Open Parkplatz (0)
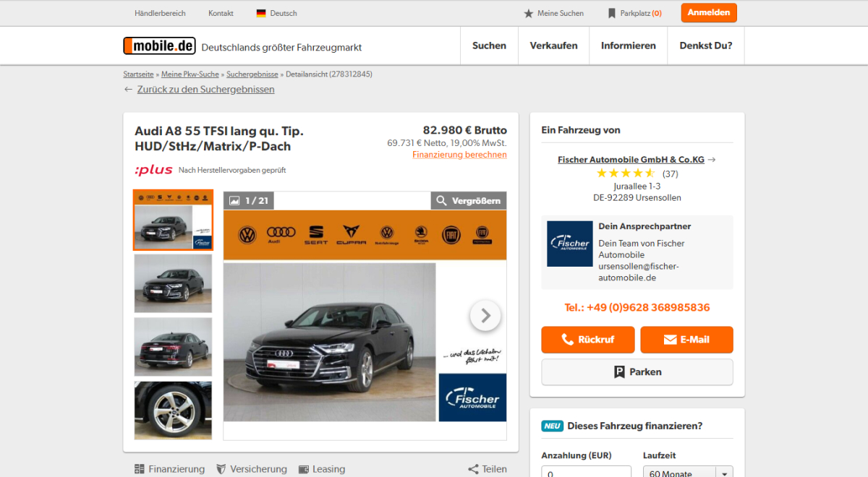 click(x=634, y=13)
